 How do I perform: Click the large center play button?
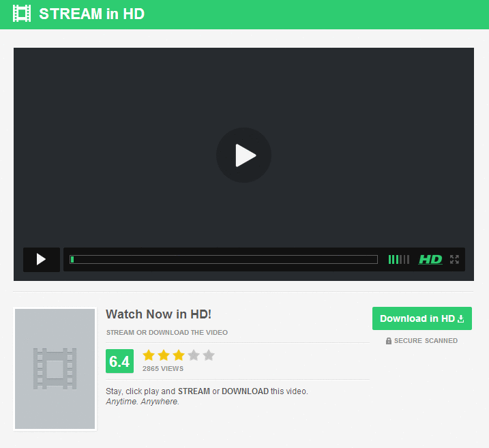click(x=243, y=155)
